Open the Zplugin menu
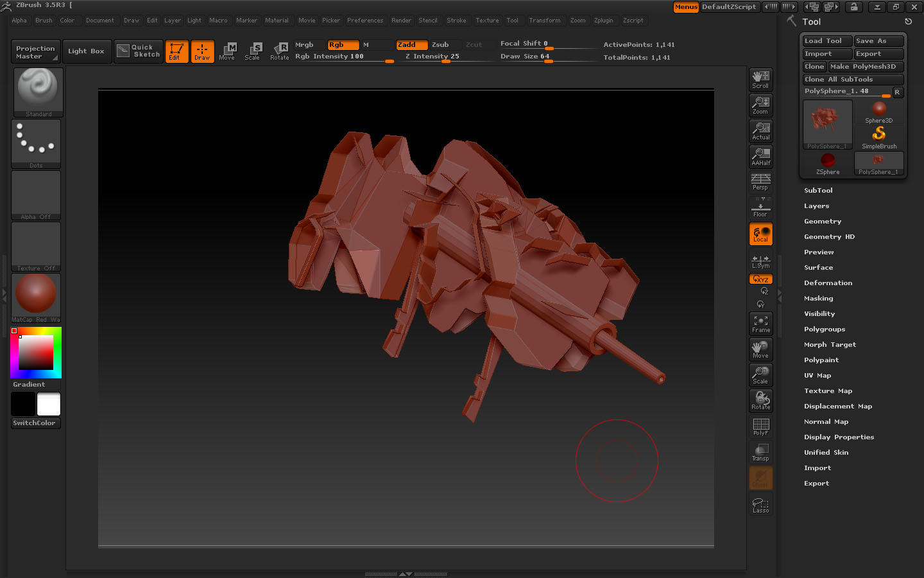This screenshot has width=924, height=578. (603, 21)
